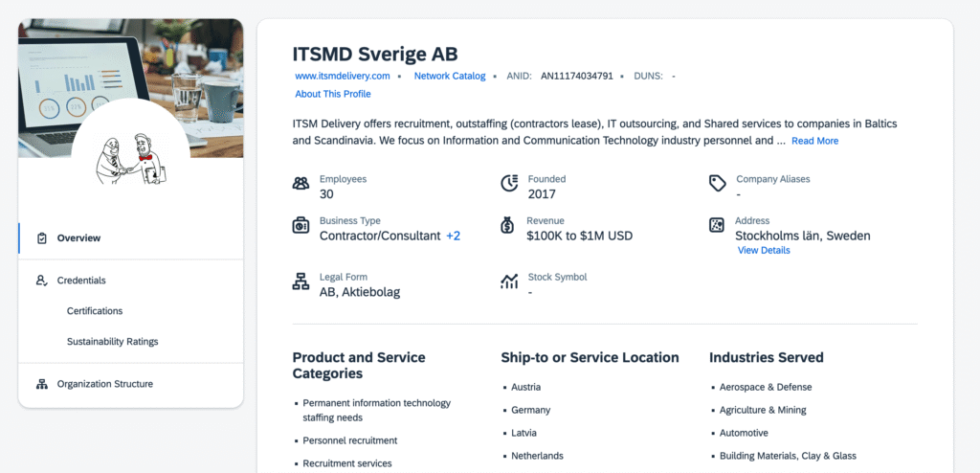This screenshot has height=473, width=980.
Task: Expand description with Read More
Action: click(x=815, y=141)
